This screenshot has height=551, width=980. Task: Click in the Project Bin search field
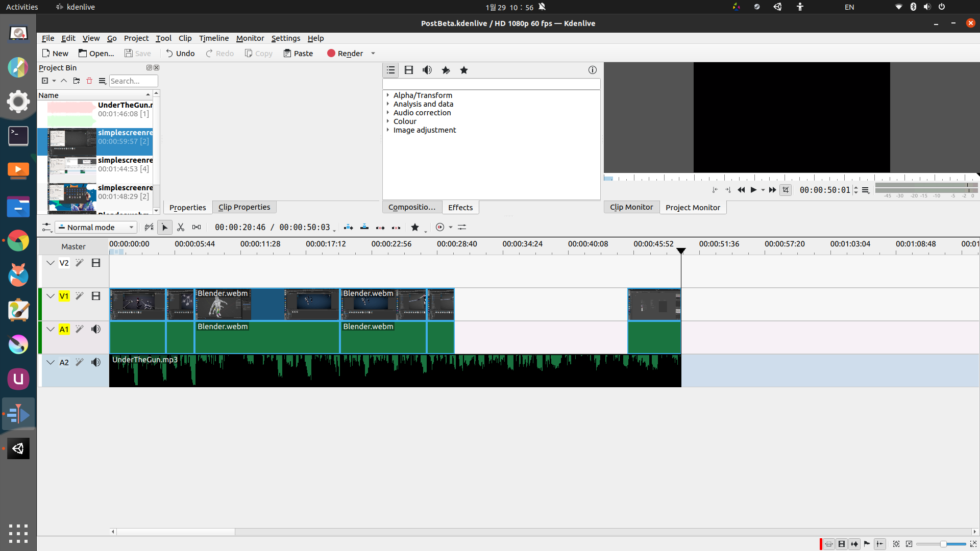tap(133, 81)
